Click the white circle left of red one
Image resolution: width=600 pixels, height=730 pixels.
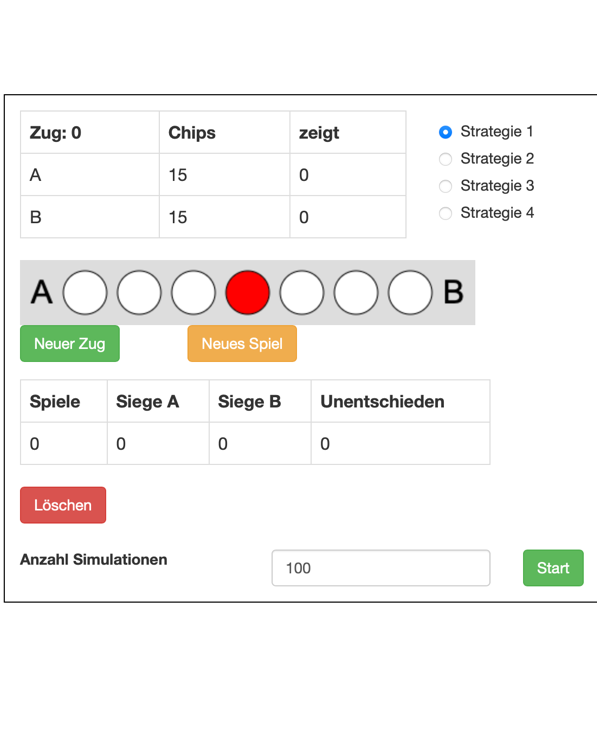click(x=193, y=293)
